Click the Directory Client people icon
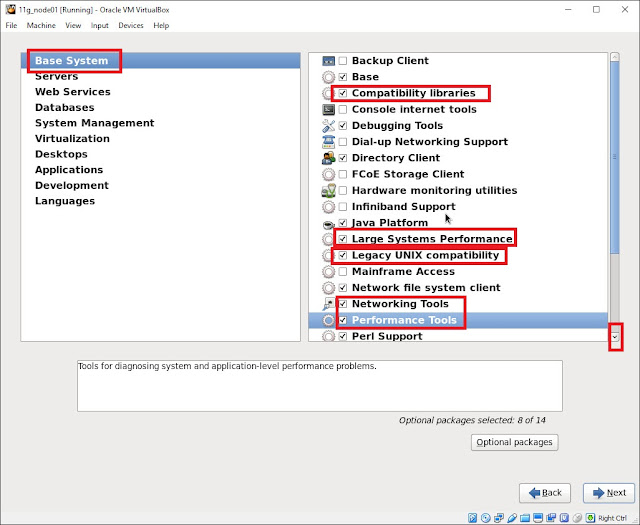The height and width of the screenshot is (525, 640). (329, 158)
